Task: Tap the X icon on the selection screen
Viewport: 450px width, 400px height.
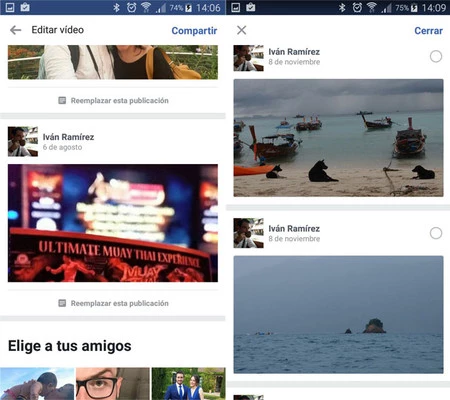Action: click(x=242, y=30)
